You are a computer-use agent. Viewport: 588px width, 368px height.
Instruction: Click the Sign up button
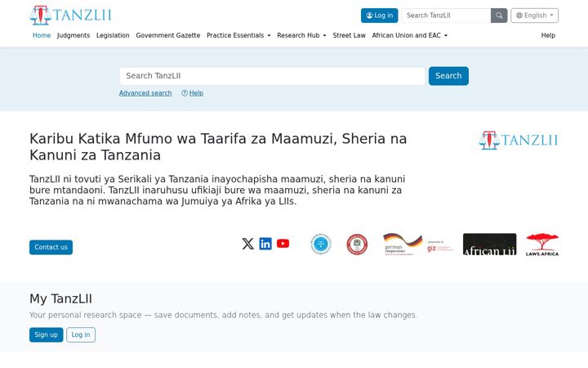pos(46,334)
